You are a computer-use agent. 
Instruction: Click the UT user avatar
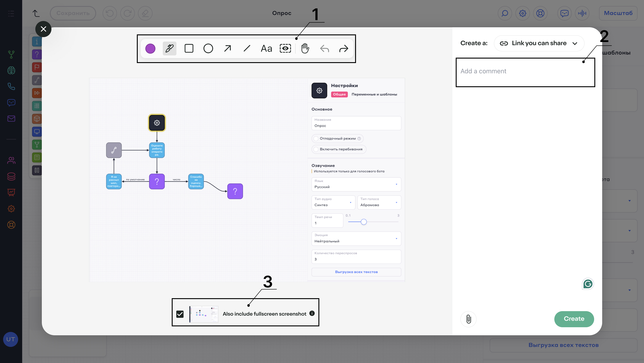pyautogui.click(x=11, y=339)
